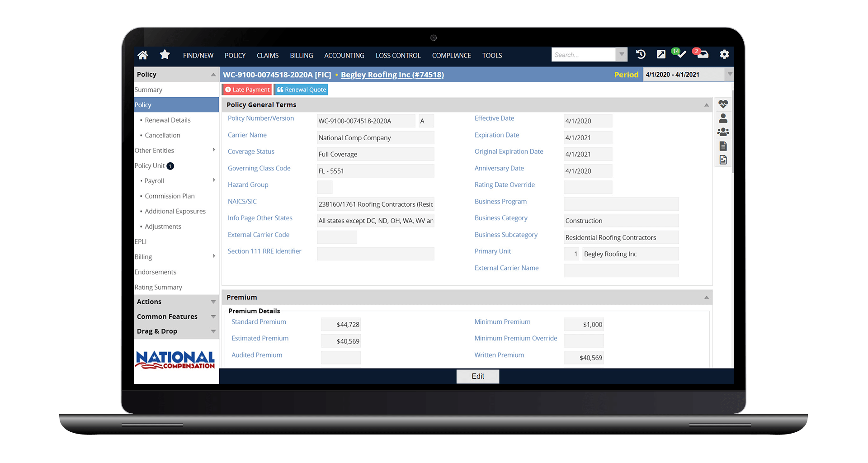This screenshot has width=868, height=463.
Task: Expand the Payroll submenu arrow
Action: pos(214,180)
